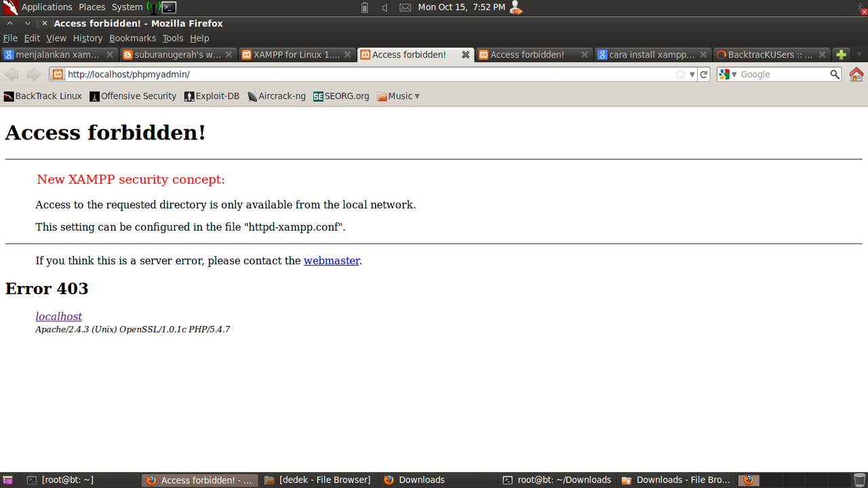Close the menjalankan xam... tab

pyautogui.click(x=111, y=55)
